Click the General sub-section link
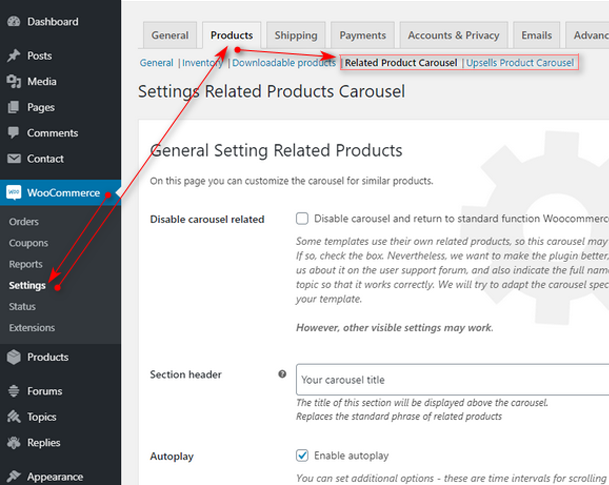Image resolution: width=609 pixels, height=485 pixels. (157, 63)
